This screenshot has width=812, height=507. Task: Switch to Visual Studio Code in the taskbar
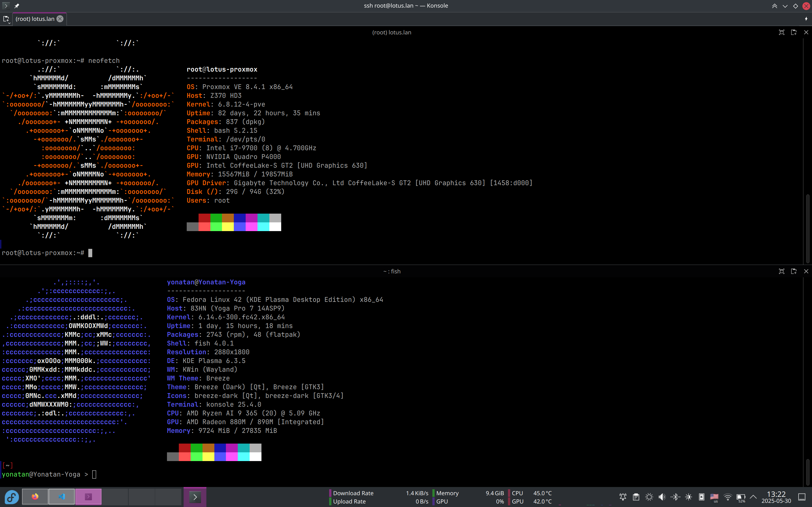tap(62, 497)
